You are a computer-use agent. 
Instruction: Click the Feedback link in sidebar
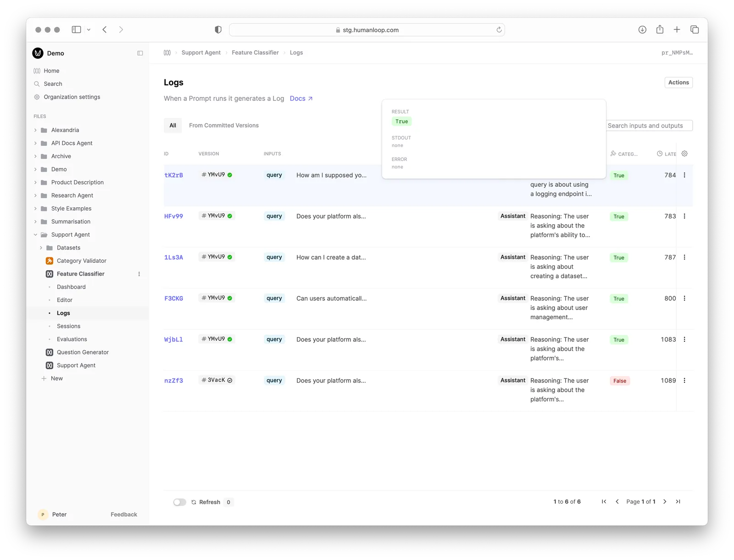click(x=124, y=515)
